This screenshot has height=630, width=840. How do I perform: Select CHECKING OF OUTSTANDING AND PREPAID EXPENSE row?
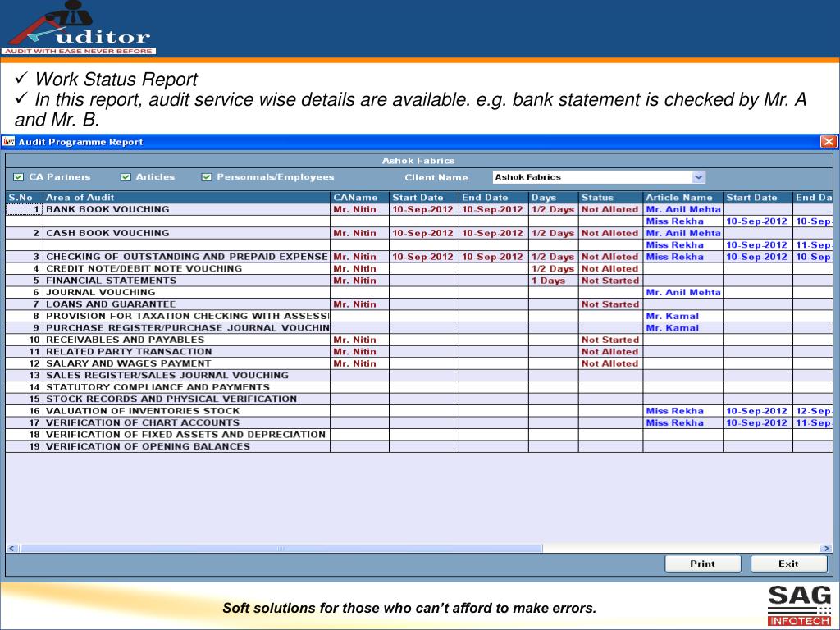click(419, 257)
